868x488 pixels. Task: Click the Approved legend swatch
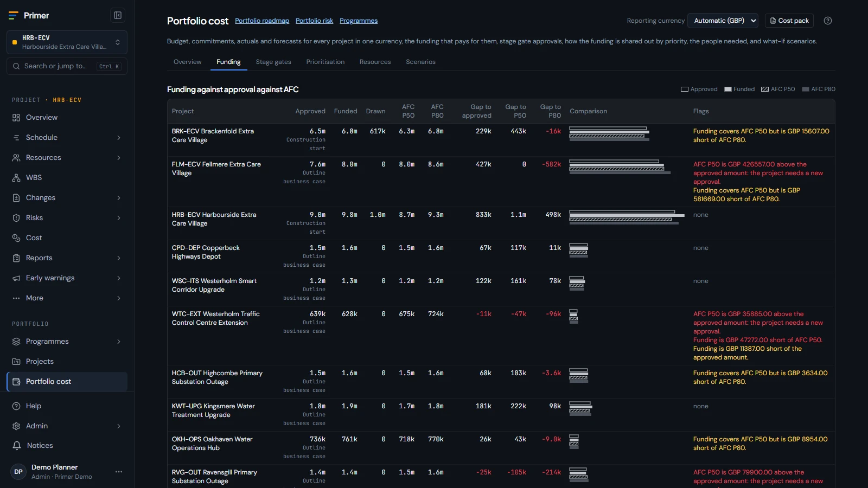(x=685, y=89)
